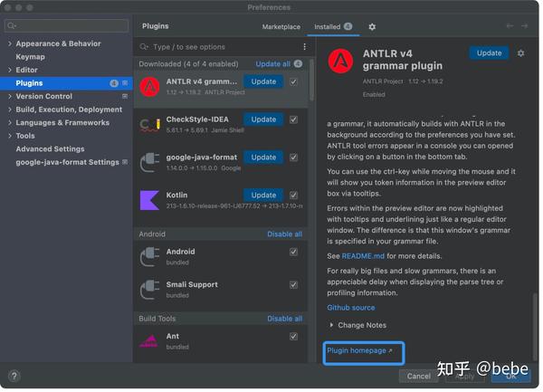Select the Kotlin plugin icon
This screenshot has width=543, height=392.
pyautogui.click(x=149, y=200)
